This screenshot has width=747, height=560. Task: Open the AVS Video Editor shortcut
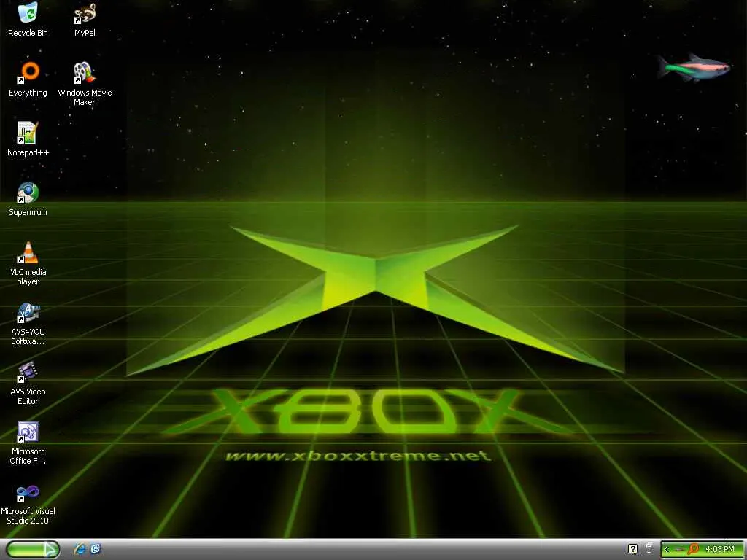[28, 384]
